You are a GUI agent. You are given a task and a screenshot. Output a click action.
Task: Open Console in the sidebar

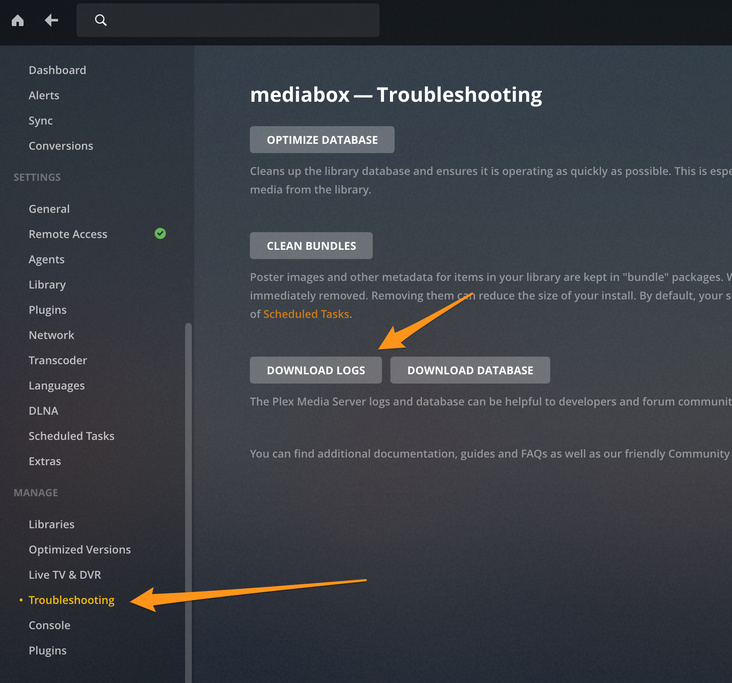pos(49,625)
